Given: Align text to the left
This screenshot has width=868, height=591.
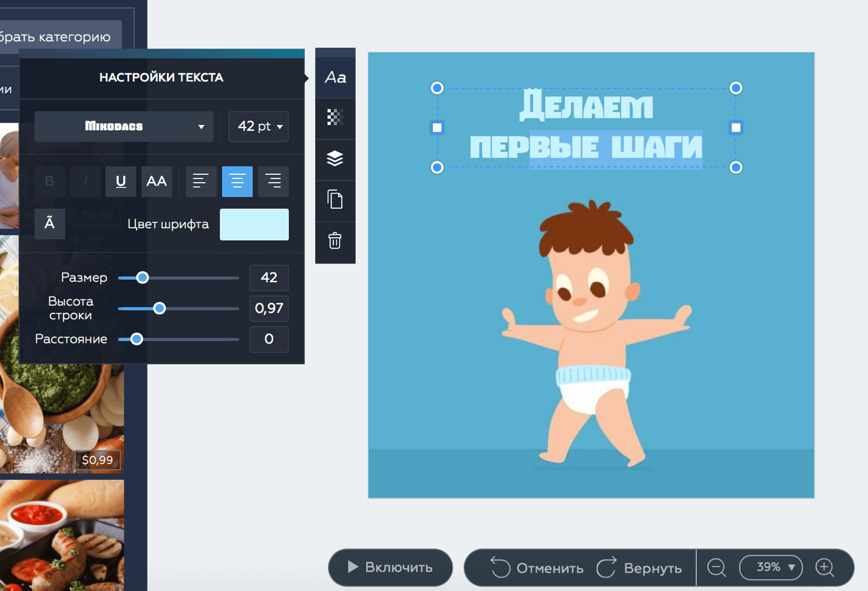Looking at the screenshot, I should (201, 181).
